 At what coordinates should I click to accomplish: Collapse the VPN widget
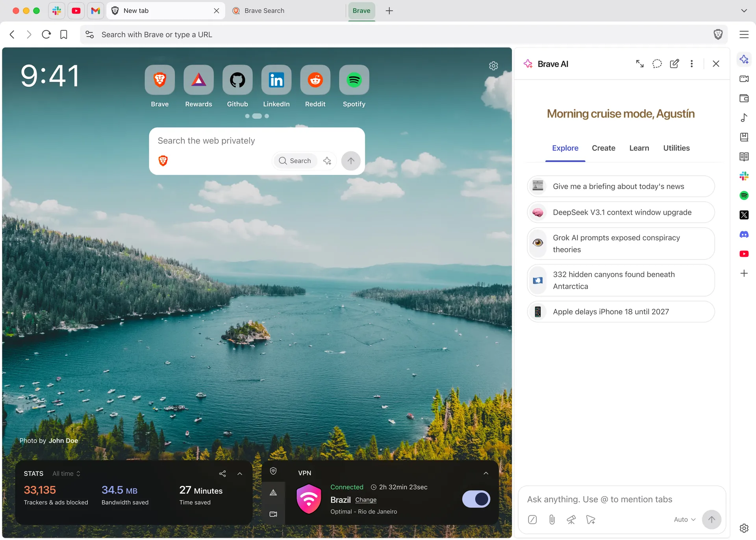pos(486,473)
